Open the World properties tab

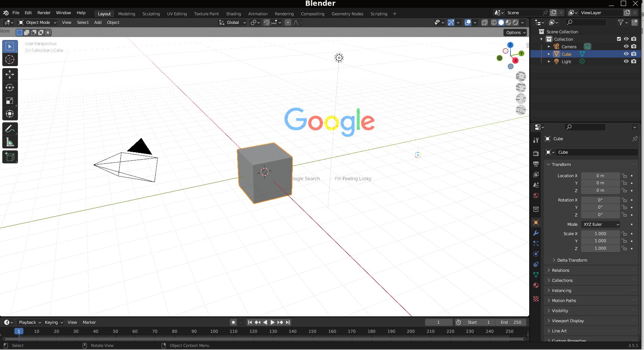[536, 196]
